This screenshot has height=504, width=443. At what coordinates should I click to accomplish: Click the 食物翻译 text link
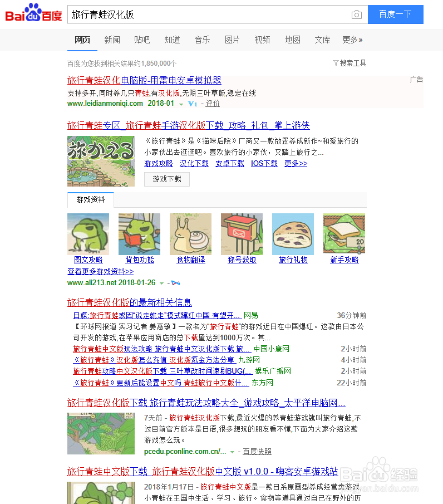pos(190,260)
